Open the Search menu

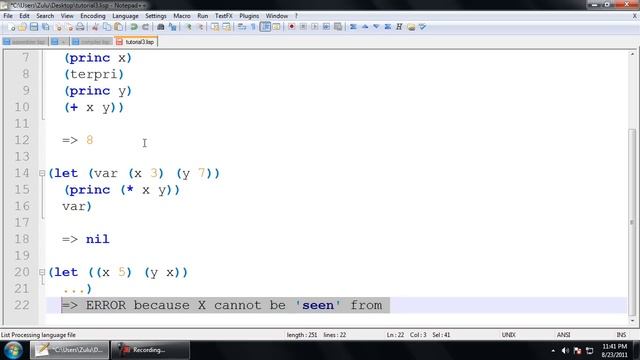45,16
